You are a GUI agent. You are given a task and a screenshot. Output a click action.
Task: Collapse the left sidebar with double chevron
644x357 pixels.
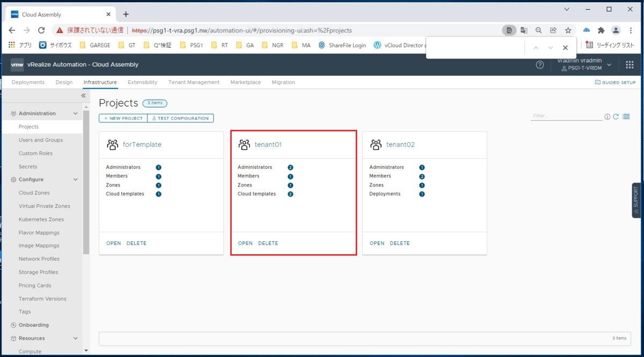[x=83, y=95]
